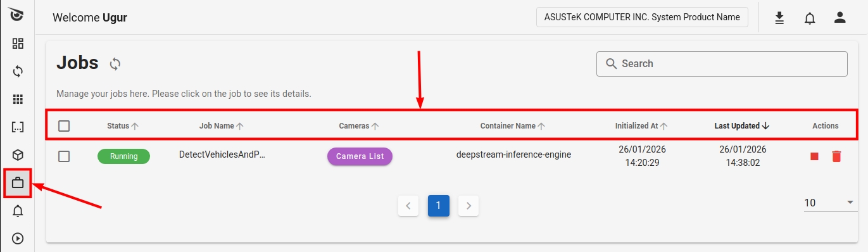The image size is (868, 252).
Task: Click the Actions column header
Action: point(826,126)
